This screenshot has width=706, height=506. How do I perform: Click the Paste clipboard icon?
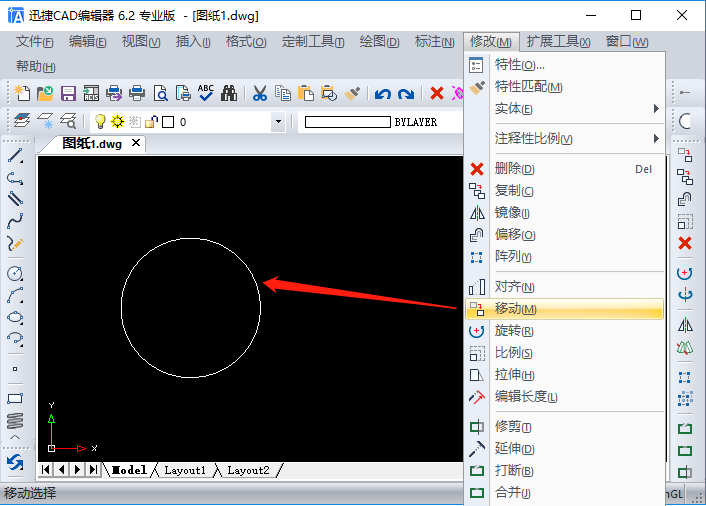pyautogui.click(x=306, y=93)
